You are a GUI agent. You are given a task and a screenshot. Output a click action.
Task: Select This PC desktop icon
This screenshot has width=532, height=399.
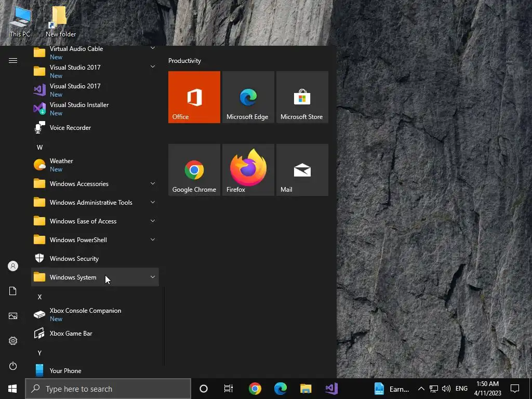(x=20, y=21)
